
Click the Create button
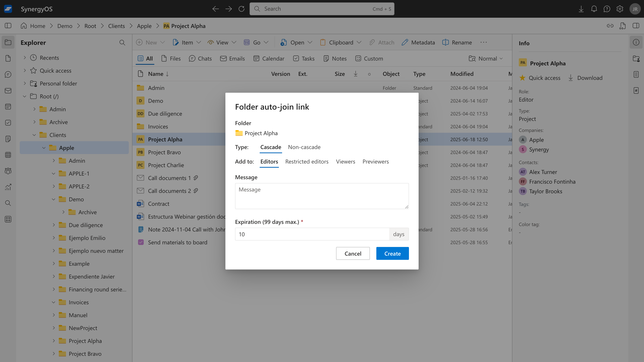(392, 254)
